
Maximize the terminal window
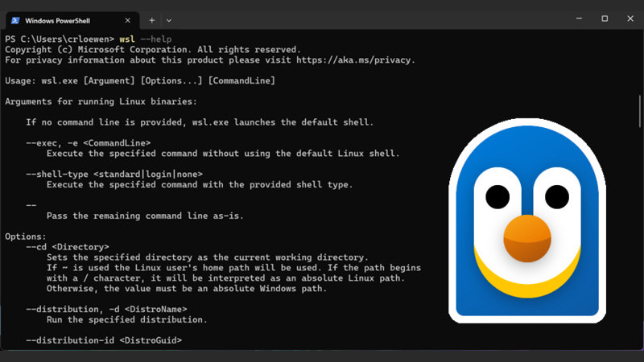(x=605, y=19)
